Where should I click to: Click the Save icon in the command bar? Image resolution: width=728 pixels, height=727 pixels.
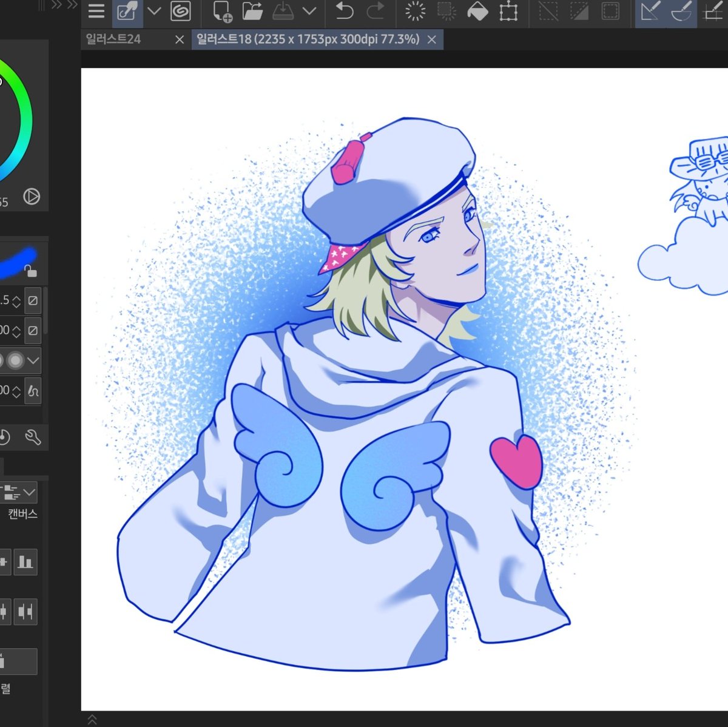[283, 11]
